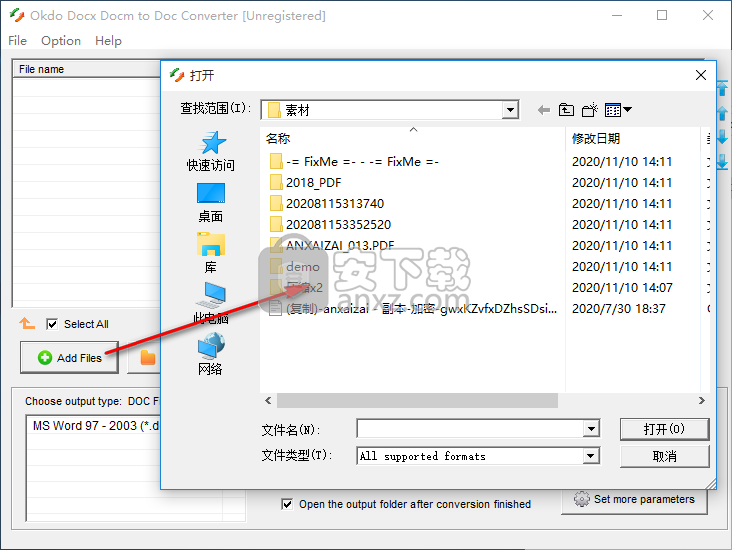The image size is (732, 550).
Task: Select MS Word 97 - 2003 output type
Action: pyautogui.click(x=96, y=426)
